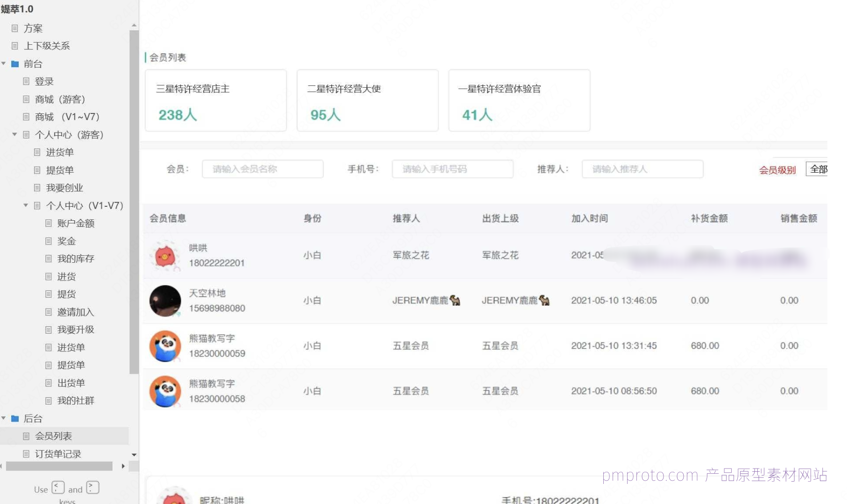Screen dimensions: 847x504
Task: Click sidebar horizontal scrollbar thumb
Action: pos(59,466)
